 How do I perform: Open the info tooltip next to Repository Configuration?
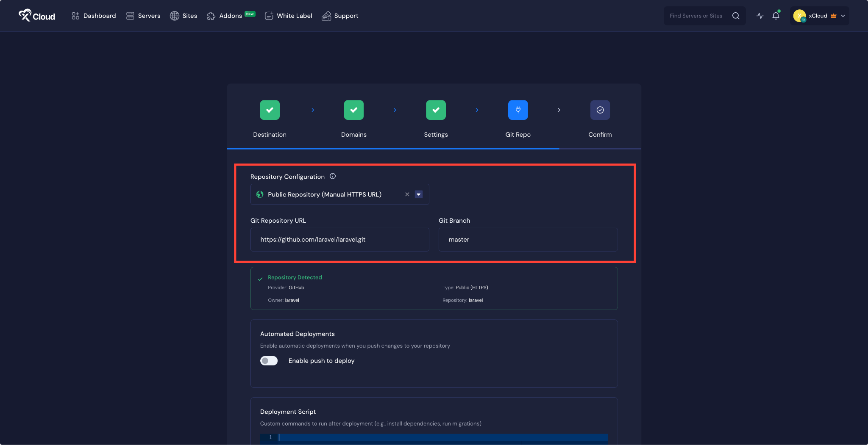pyautogui.click(x=333, y=176)
